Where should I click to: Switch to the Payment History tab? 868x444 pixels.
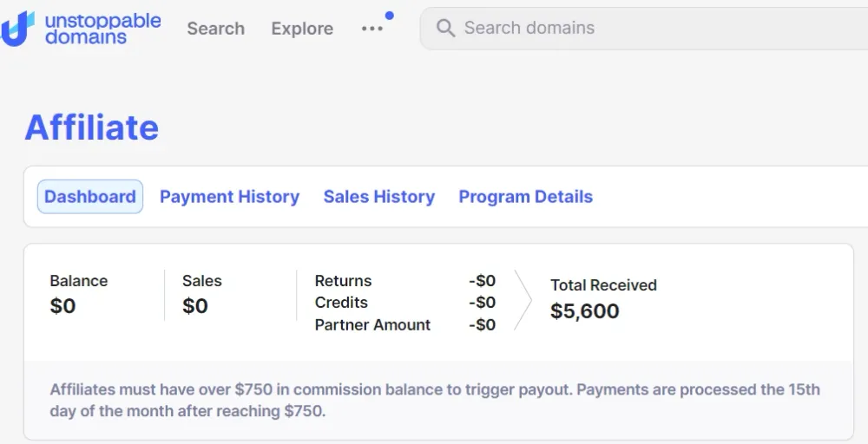click(x=229, y=197)
